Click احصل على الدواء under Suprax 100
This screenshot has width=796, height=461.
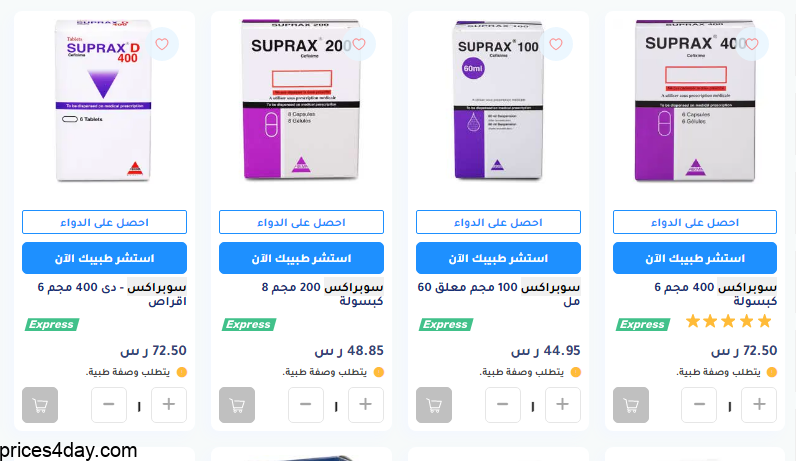499,222
